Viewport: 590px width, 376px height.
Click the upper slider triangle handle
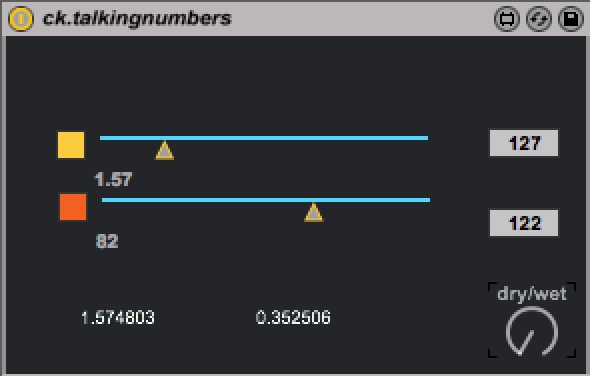tap(165, 151)
